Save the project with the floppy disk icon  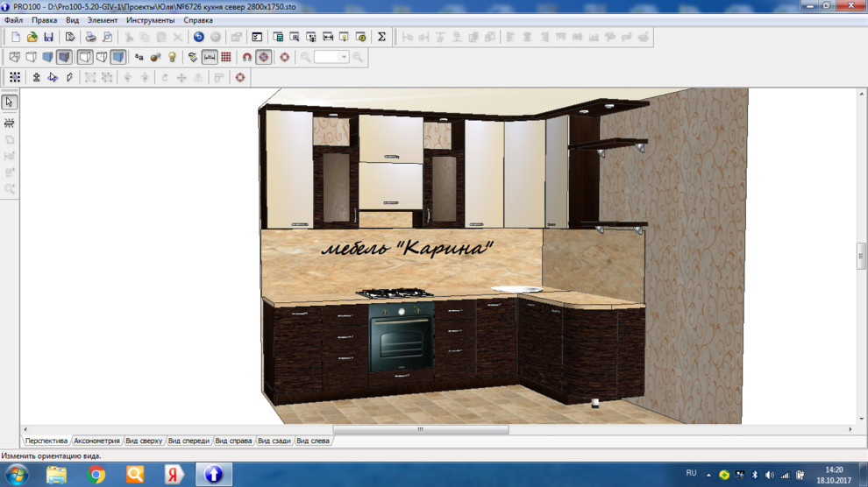tap(48, 37)
